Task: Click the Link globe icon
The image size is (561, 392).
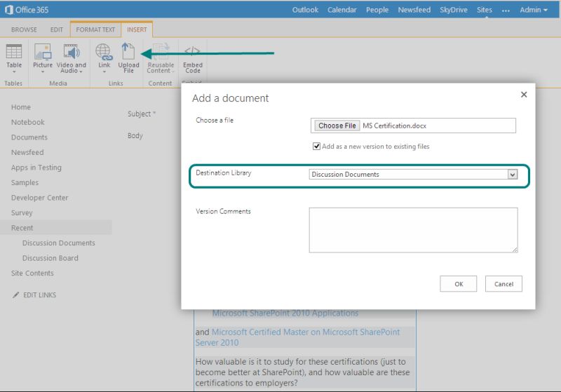Action: [x=104, y=51]
